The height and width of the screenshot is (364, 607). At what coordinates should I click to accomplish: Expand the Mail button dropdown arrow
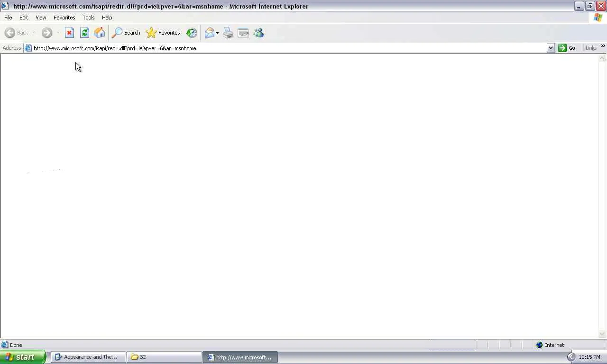click(217, 33)
